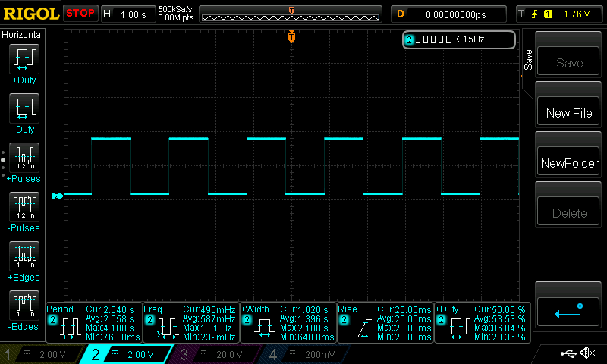Select the +Pulses measurement icon
The height and width of the screenshot is (364, 607).
pyautogui.click(x=24, y=158)
